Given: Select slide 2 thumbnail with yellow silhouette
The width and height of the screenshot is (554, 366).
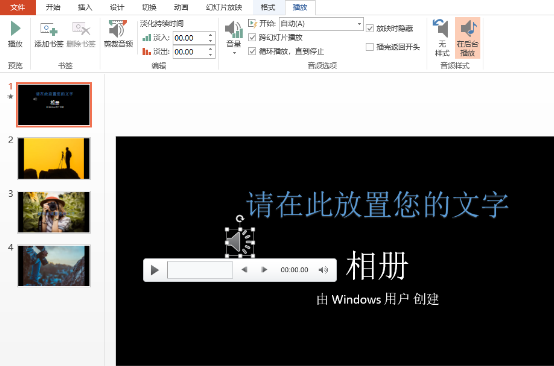Looking at the screenshot, I should click(54, 159).
